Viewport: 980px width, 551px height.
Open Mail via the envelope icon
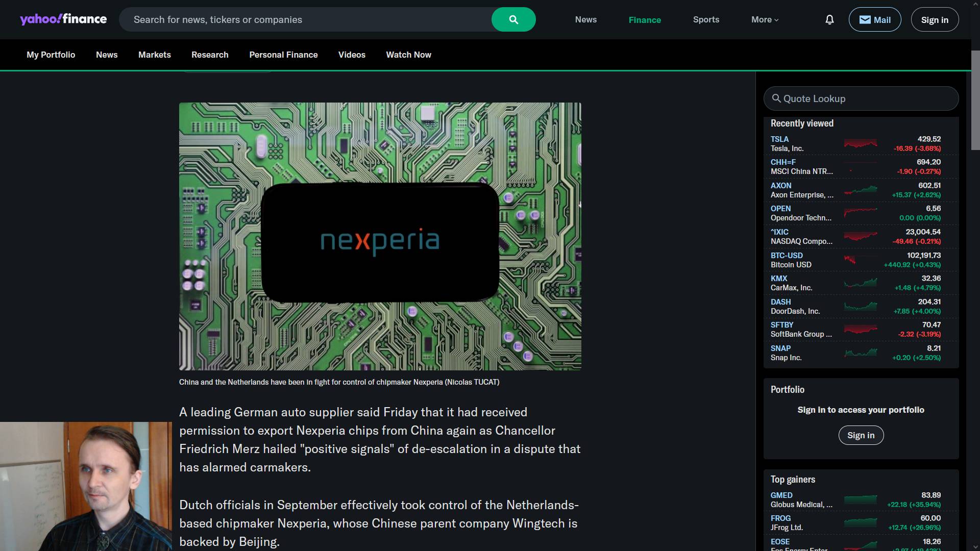874,19
